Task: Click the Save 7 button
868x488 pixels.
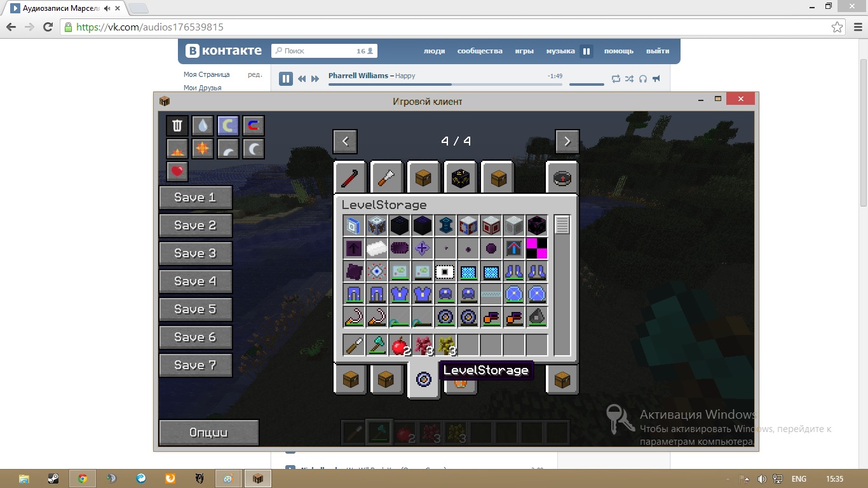Action: [x=195, y=365]
